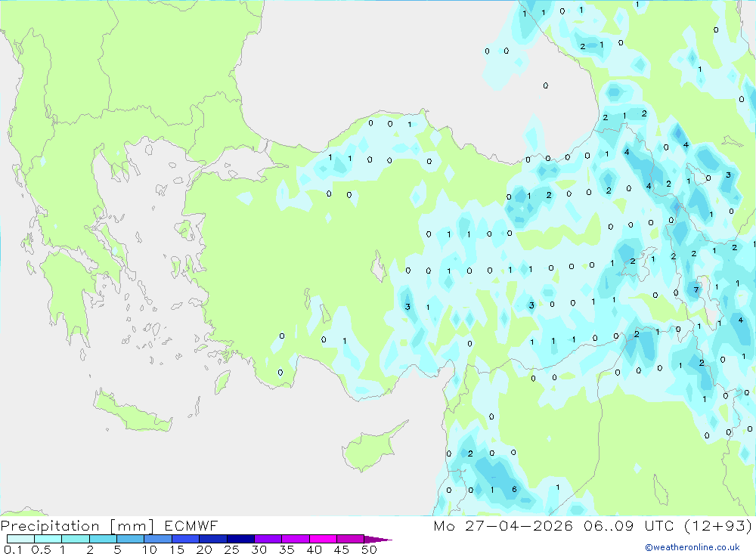Click the legend tick label '5'

coord(117,549)
